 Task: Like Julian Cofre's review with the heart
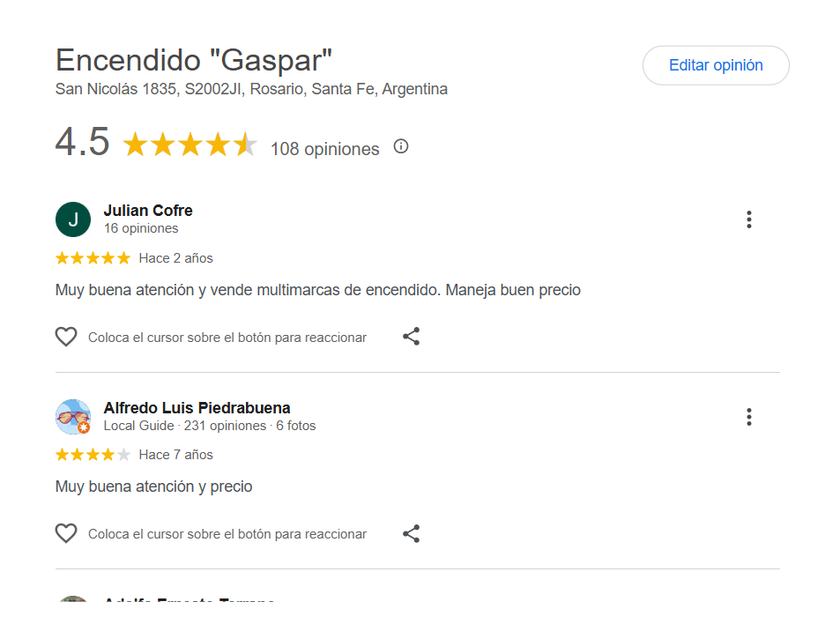[66, 337]
